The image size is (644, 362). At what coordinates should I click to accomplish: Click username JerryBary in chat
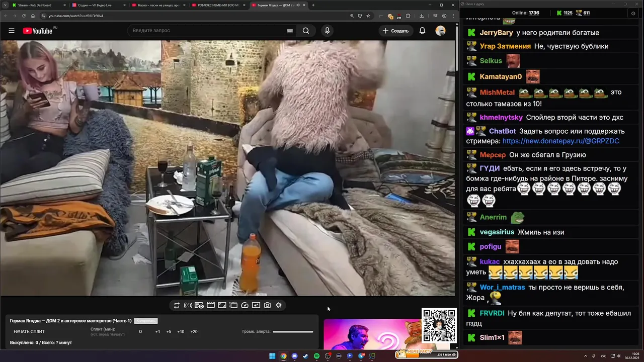[496, 33]
